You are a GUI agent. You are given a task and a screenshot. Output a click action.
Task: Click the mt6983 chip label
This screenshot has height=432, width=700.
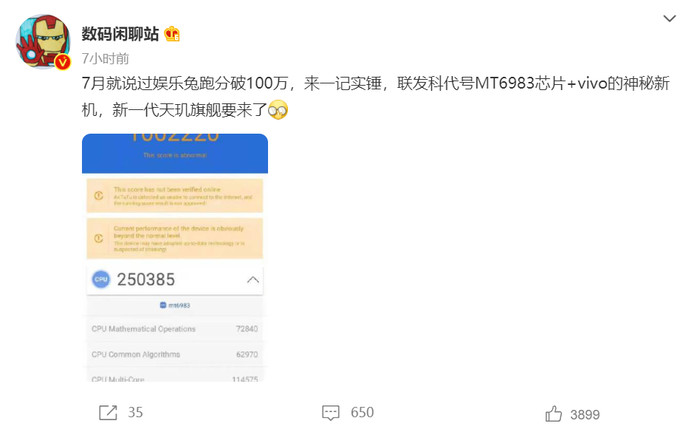click(x=175, y=305)
